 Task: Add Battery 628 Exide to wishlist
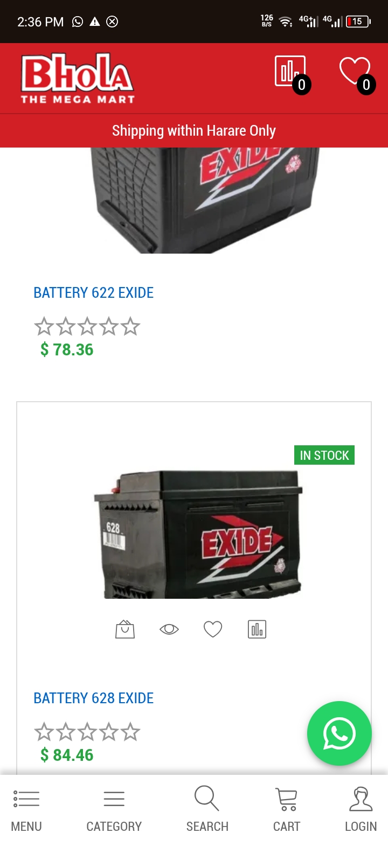pos(213,629)
